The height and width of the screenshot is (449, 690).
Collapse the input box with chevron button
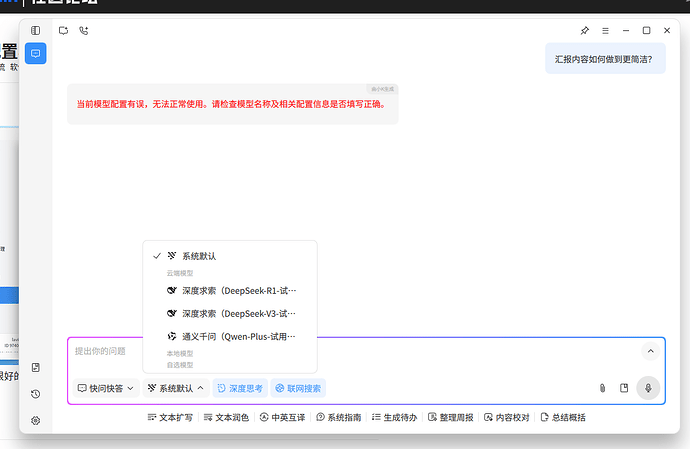pos(650,351)
